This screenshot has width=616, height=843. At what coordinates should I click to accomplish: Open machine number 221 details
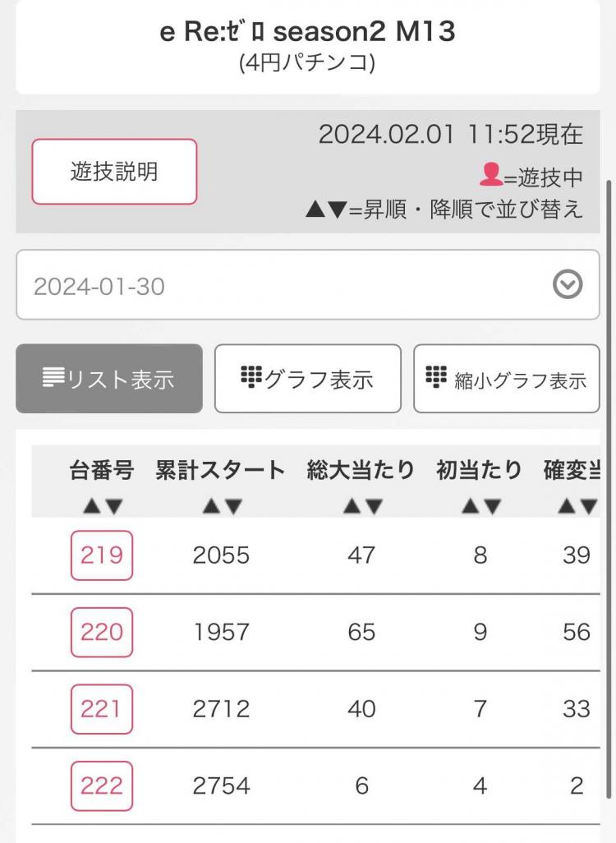coord(102,709)
